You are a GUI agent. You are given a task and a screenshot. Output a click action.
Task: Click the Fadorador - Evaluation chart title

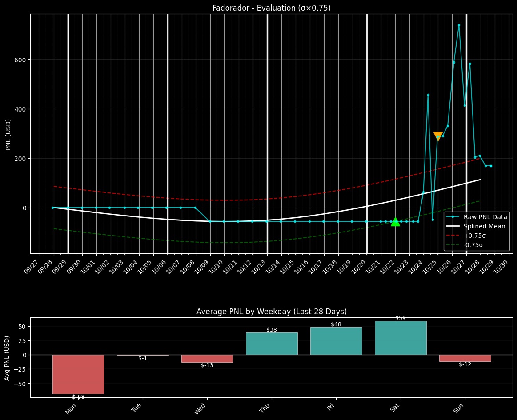click(x=271, y=8)
